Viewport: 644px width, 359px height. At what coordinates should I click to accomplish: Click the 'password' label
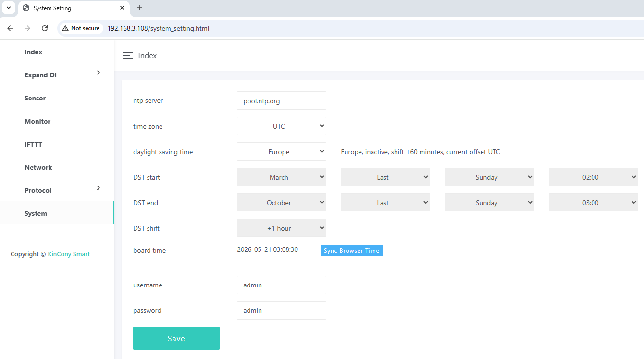coord(147,310)
